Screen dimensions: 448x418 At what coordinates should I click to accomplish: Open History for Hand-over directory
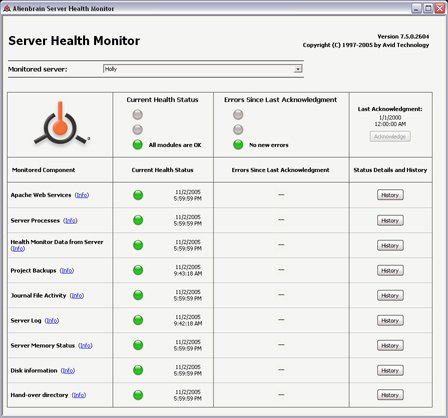click(390, 395)
